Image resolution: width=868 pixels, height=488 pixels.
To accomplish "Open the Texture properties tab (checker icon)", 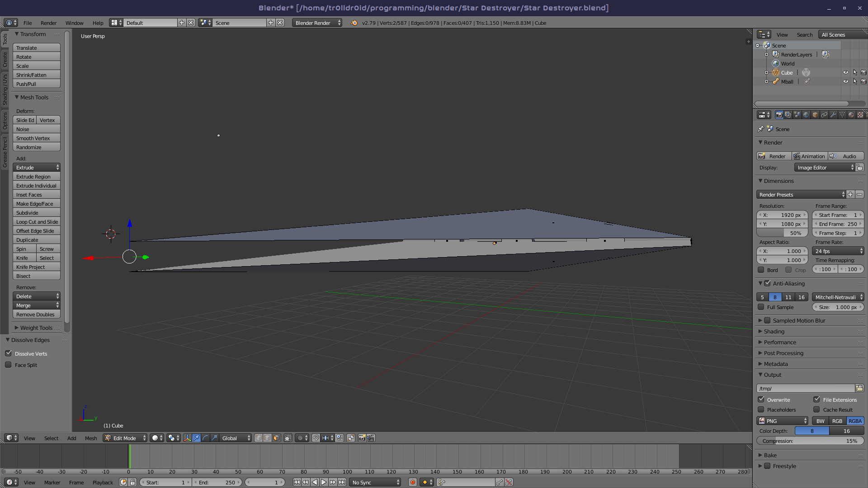I will pos(860,115).
